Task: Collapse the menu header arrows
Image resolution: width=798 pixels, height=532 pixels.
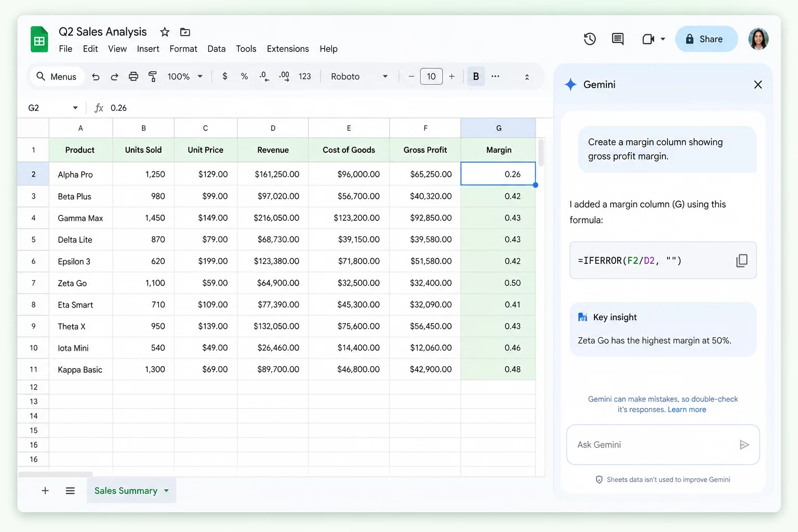Action: click(527, 77)
